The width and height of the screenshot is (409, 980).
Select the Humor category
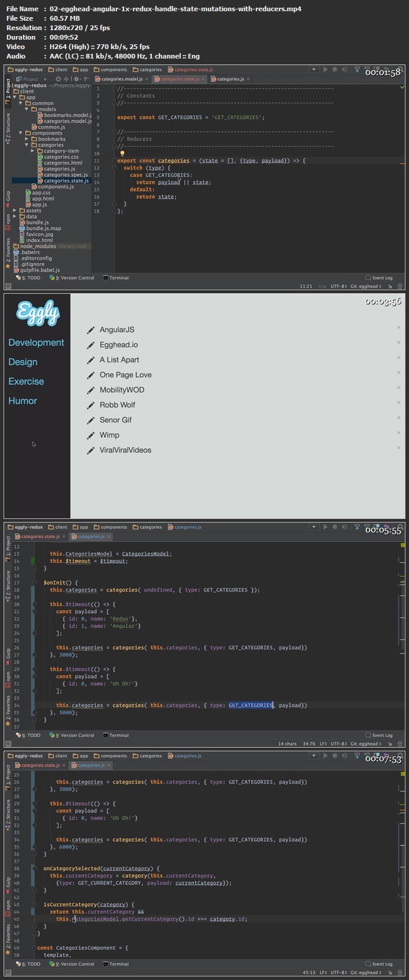coord(22,401)
